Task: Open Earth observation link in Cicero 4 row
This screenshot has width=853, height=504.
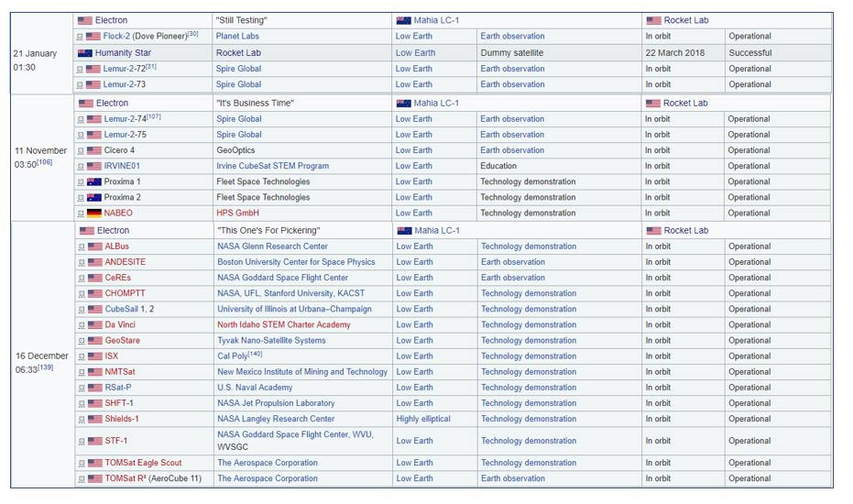Action: coord(512,151)
